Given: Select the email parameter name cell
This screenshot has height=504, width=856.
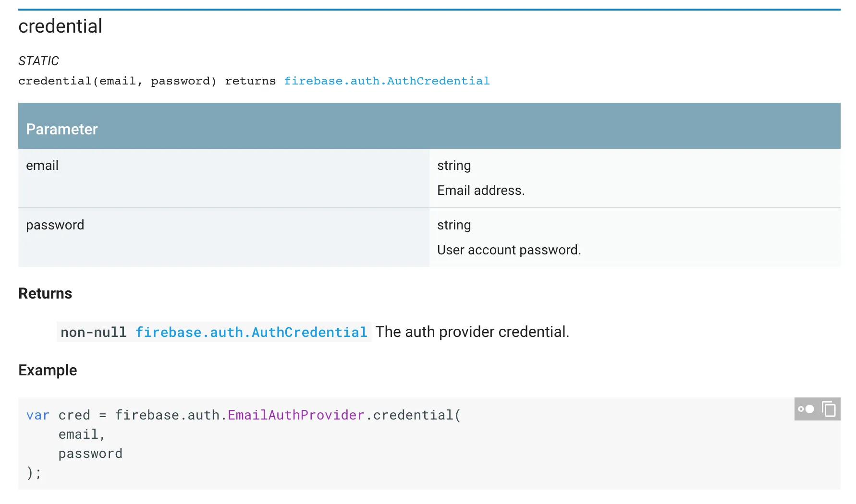Looking at the screenshot, I should [x=42, y=166].
